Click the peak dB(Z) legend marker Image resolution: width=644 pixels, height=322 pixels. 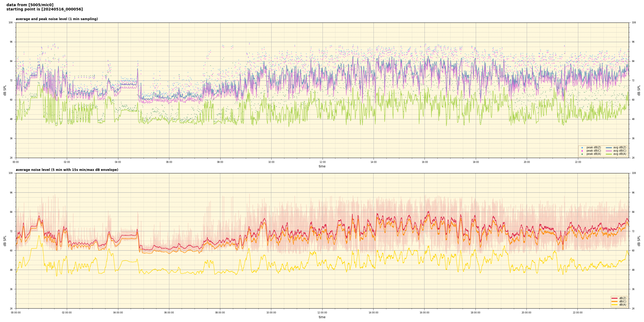(x=582, y=148)
